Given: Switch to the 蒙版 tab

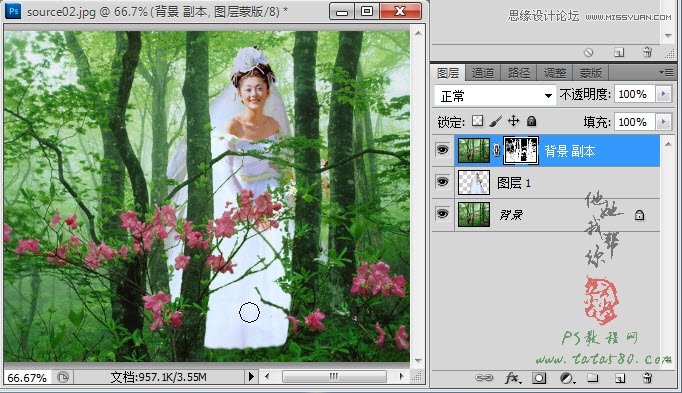Looking at the screenshot, I should 590,73.
